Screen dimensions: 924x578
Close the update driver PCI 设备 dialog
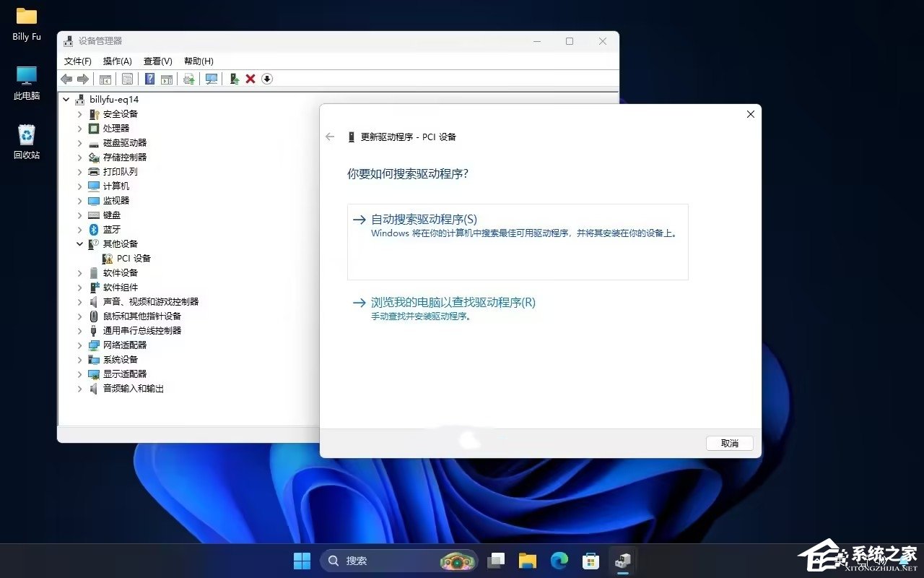pyautogui.click(x=750, y=114)
